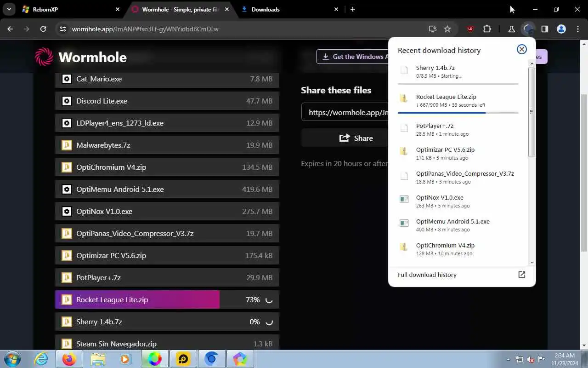Switch to the Downloads tab
The height and width of the screenshot is (368, 588).
(x=290, y=9)
